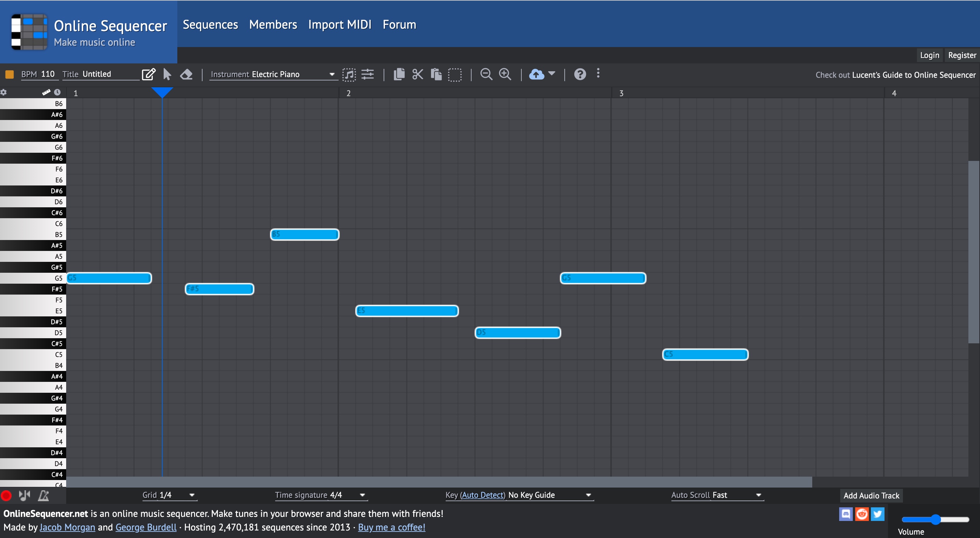Click the scissors cut icon
The width and height of the screenshot is (980, 538).
tap(417, 74)
